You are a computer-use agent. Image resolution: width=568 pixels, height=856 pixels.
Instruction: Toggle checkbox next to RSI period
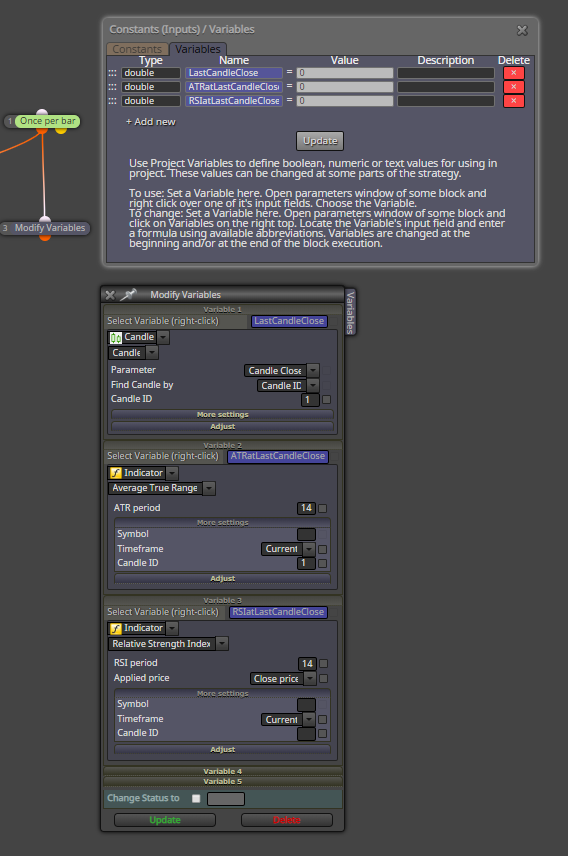[x=323, y=663]
